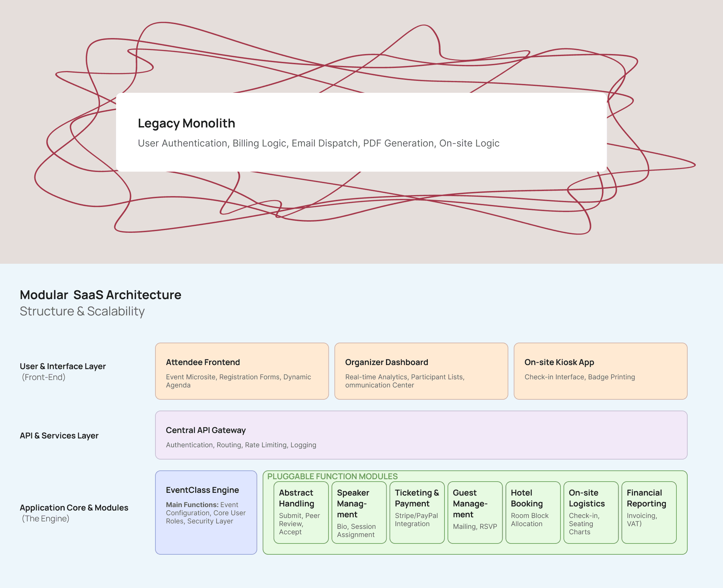Open the Speaker Management module
Viewport: 723px width, 588px height.
359,512
